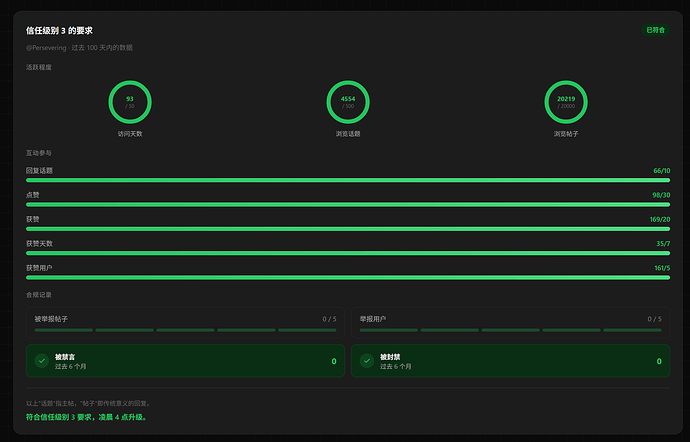Click the 举报用户 label
690x442 pixels.
373,319
